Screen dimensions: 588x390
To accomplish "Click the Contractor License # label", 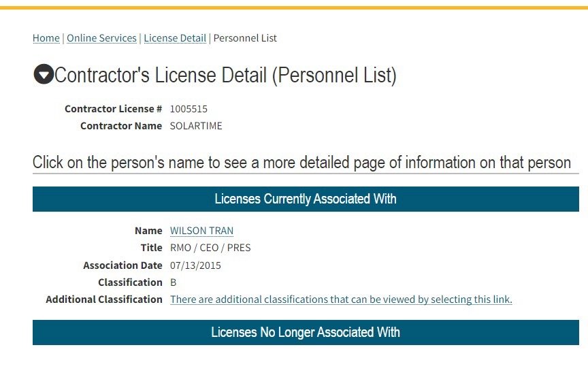I will (113, 109).
